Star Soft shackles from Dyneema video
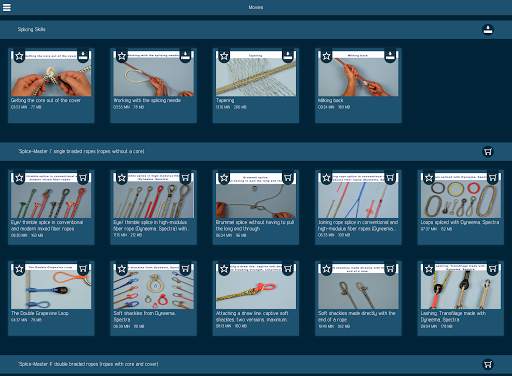This screenshot has width=512, height=376. (x=122, y=269)
